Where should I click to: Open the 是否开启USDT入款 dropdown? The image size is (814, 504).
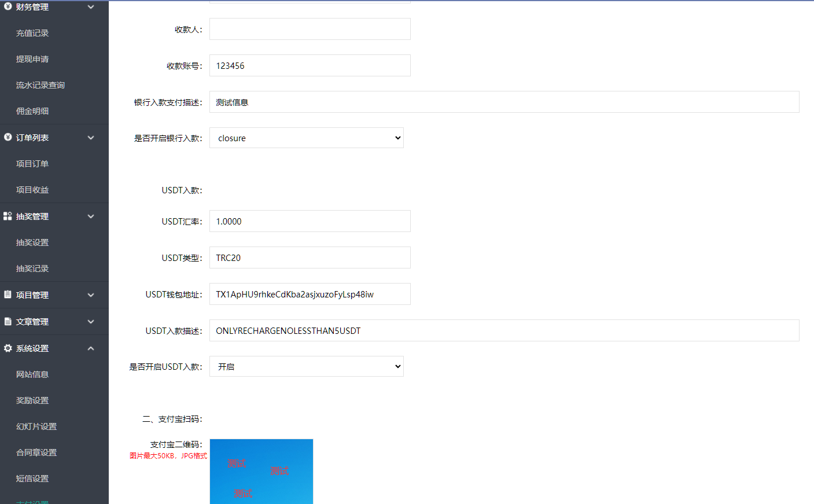click(306, 367)
